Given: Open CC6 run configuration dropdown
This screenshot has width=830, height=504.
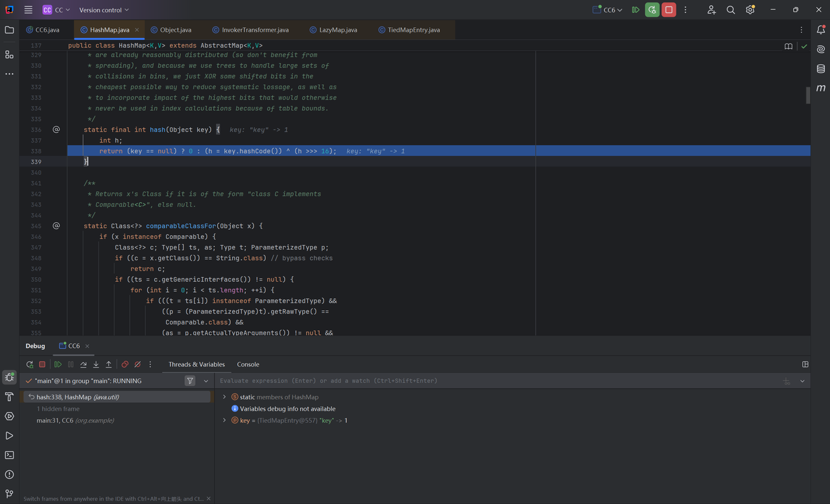Looking at the screenshot, I should [x=608, y=10].
